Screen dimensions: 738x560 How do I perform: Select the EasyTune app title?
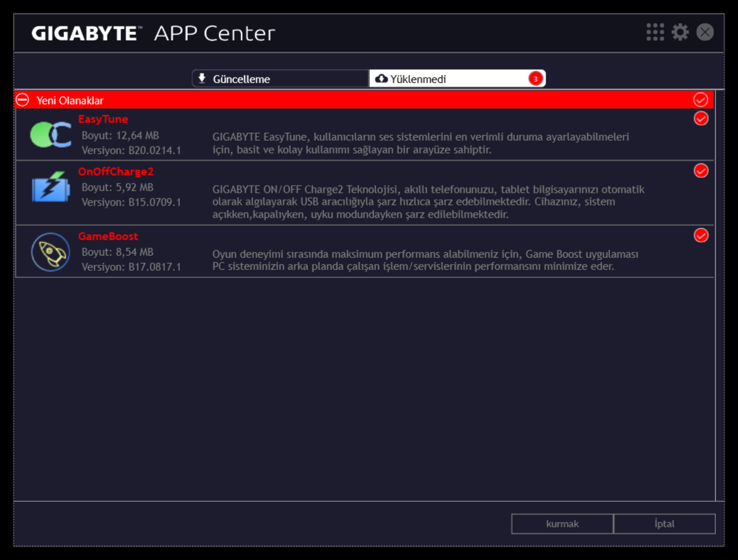(103, 119)
